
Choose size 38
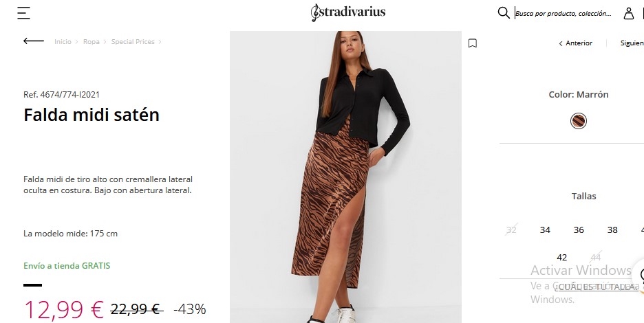612,230
